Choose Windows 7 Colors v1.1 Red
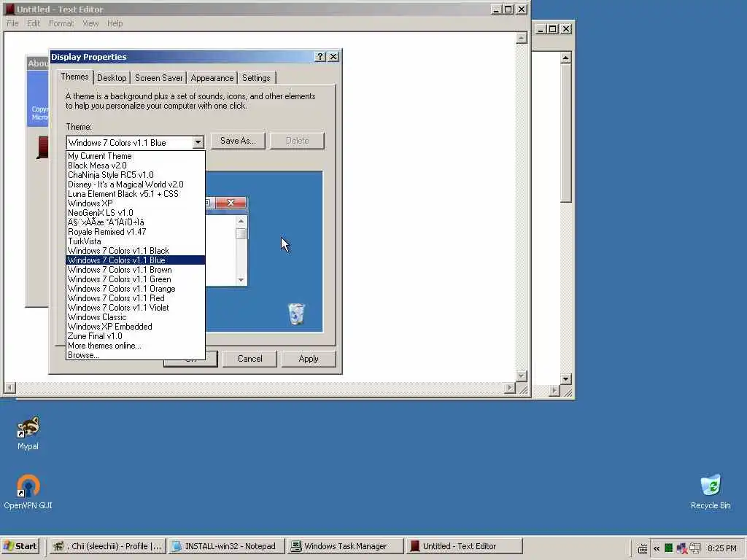Viewport: 747px width, 560px height. (x=135, y=298)
